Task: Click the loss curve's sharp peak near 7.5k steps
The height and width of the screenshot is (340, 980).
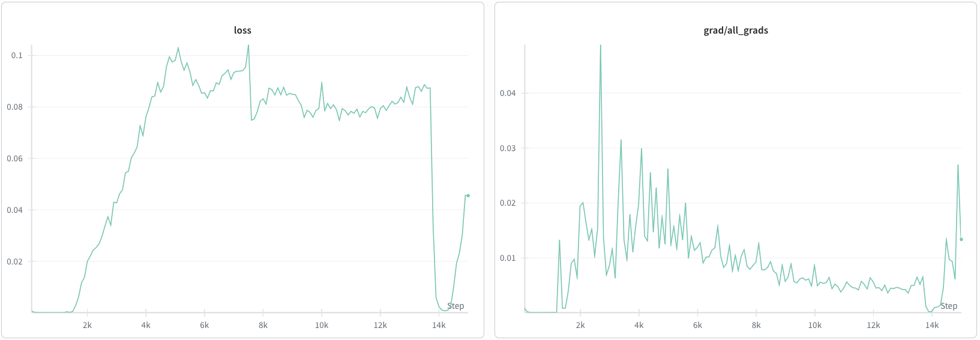Action: pos(248,46)
